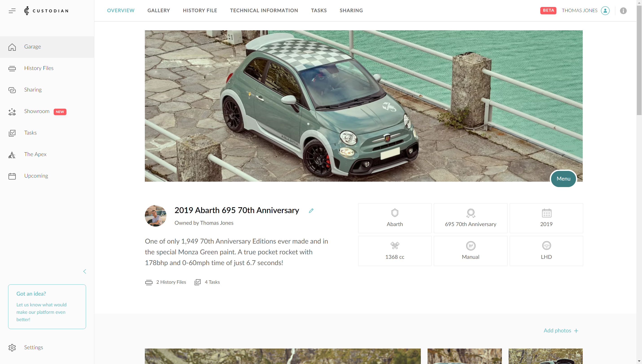Click the History Files sidebar icon
This screenshot has height=364, width=642.
point(12,68)
